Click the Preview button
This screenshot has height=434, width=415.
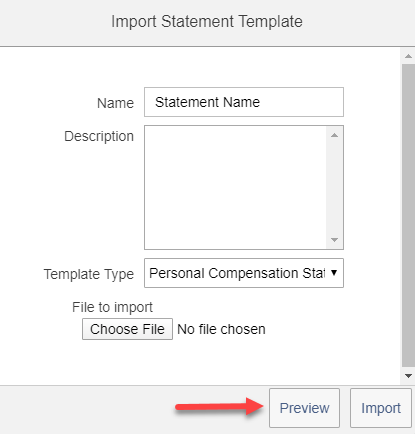click(304, 408)
